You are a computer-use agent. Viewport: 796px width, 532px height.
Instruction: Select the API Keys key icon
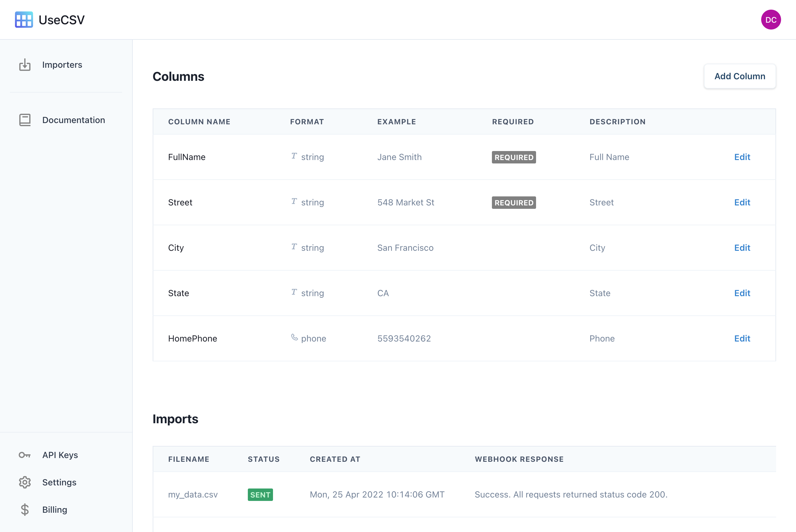(x=25, y=455)
